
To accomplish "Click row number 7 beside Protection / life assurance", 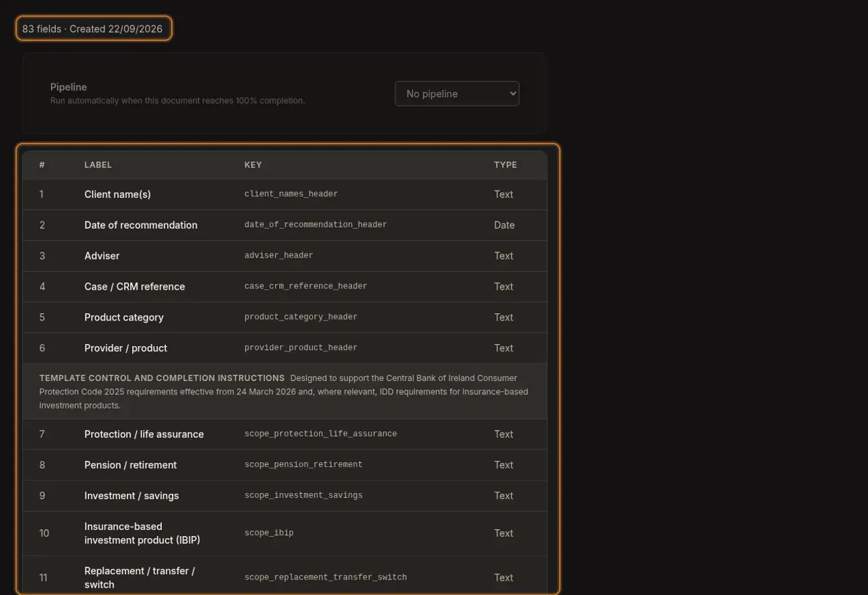I will (42, 435).
